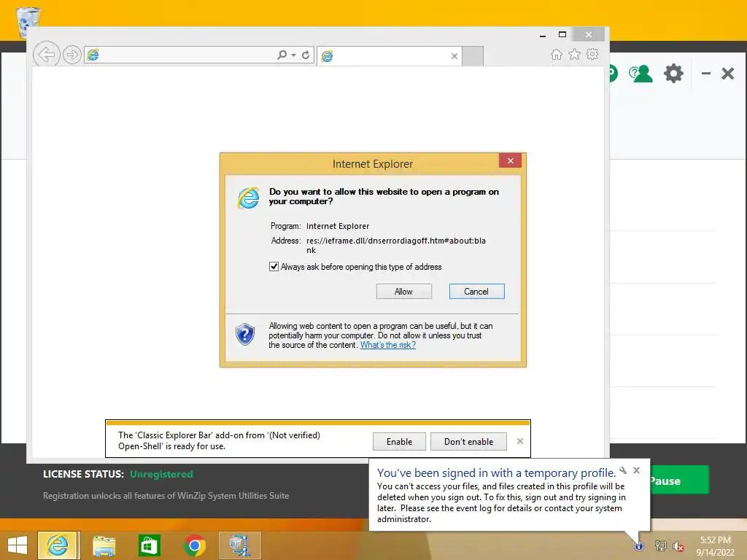
Task: Open the address bar autocomplete dropdown arrow
Action: point(293,55)
